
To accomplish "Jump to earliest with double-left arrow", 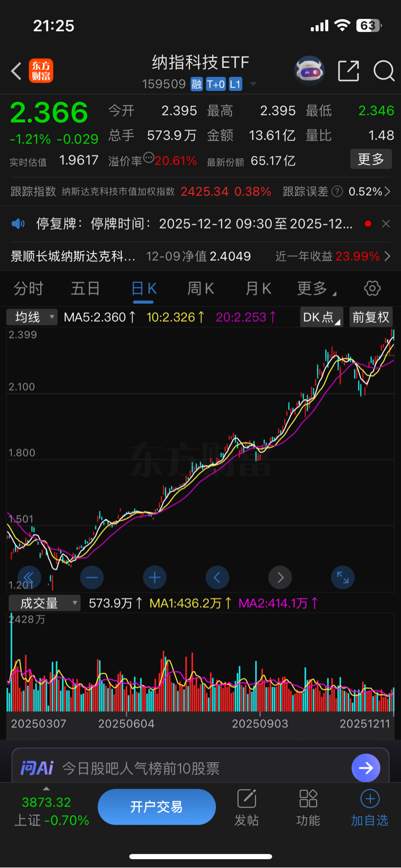I will pos(29,577).
